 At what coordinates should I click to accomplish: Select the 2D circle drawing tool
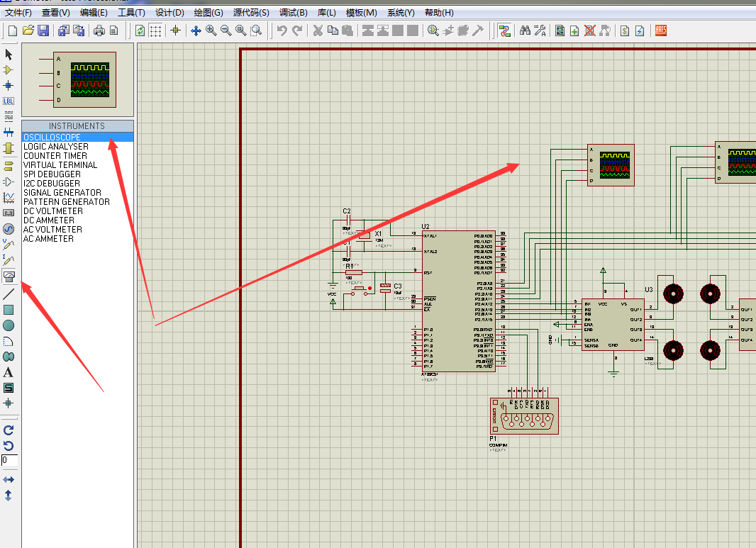(9, 325)
